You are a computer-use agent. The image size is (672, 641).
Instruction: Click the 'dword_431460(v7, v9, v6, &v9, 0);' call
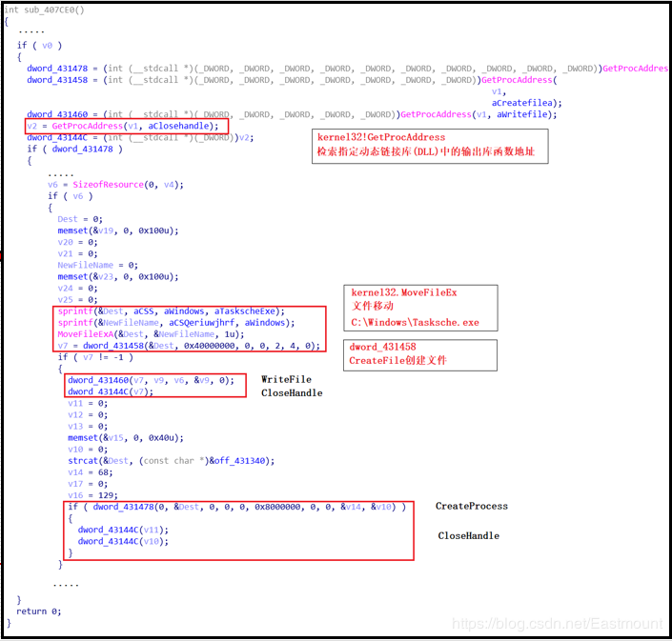point(151,380)
